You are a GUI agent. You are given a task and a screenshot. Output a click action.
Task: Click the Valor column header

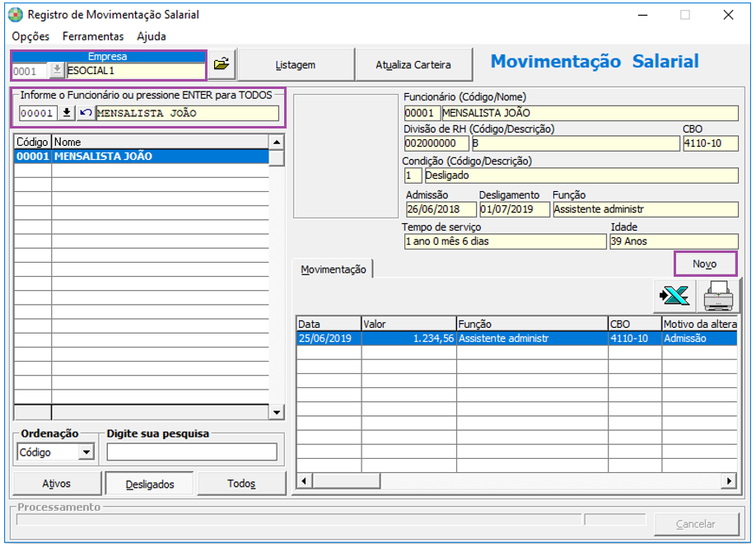pos(408,324)
